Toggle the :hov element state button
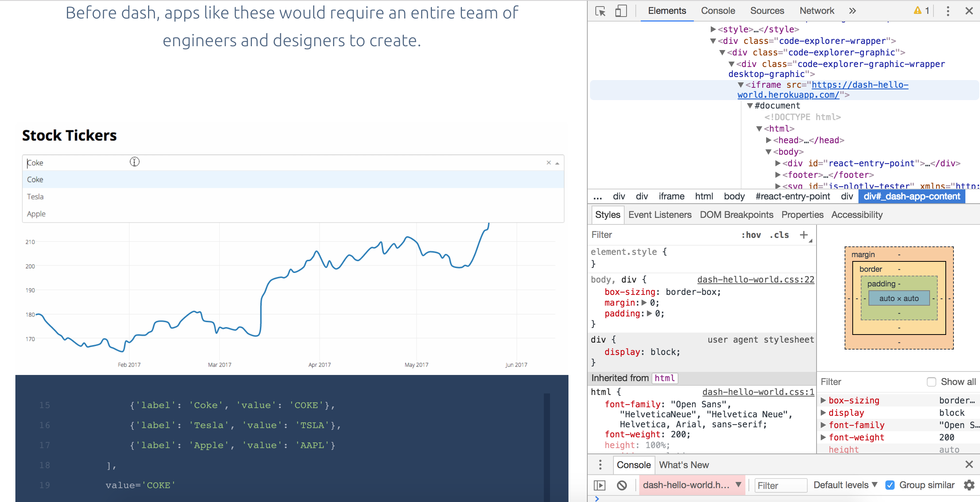 tap(751, 235)
